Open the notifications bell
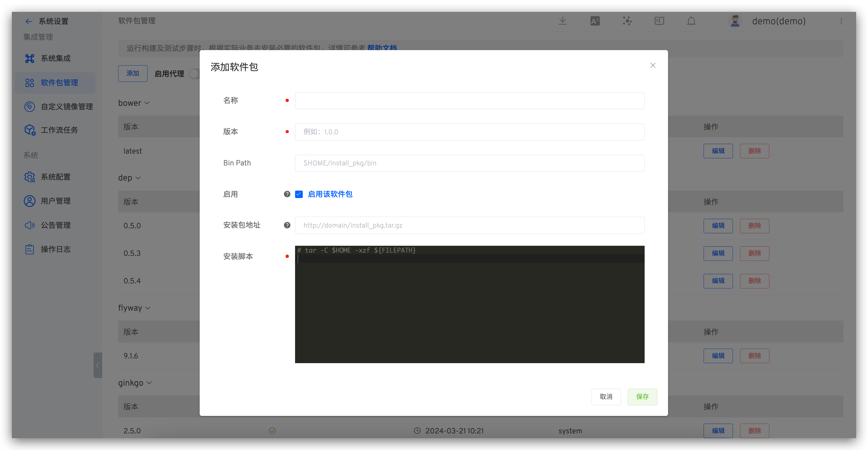The width and height of the screenshot is (868, 450). 691,20
